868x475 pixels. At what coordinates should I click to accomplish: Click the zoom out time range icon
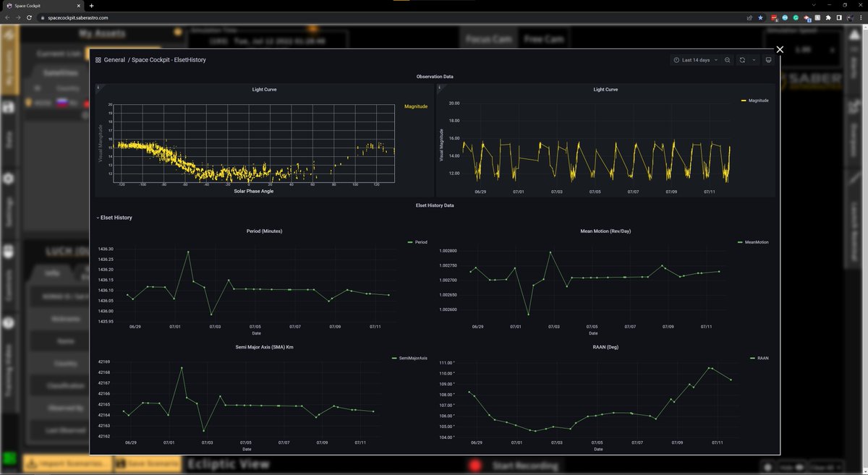pos(728,60)
